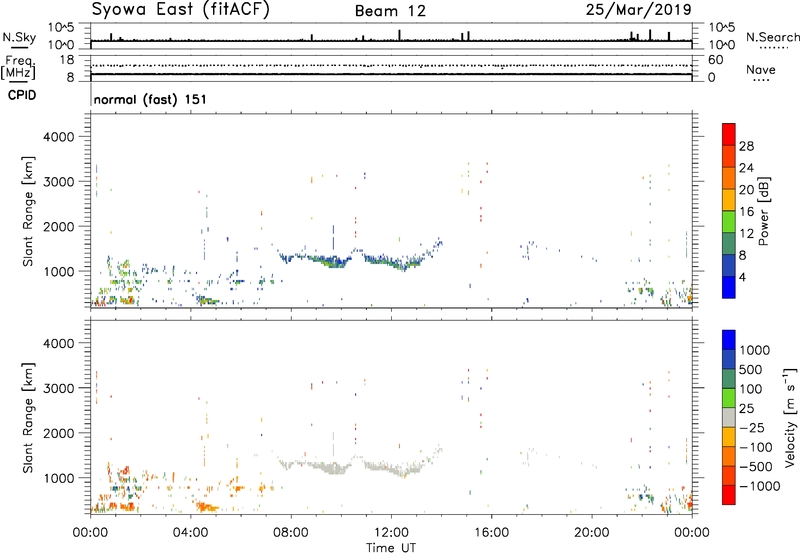Click the '04:00' time axis label
This screenshot has height=554, width=800.
[x=191, y=533]
